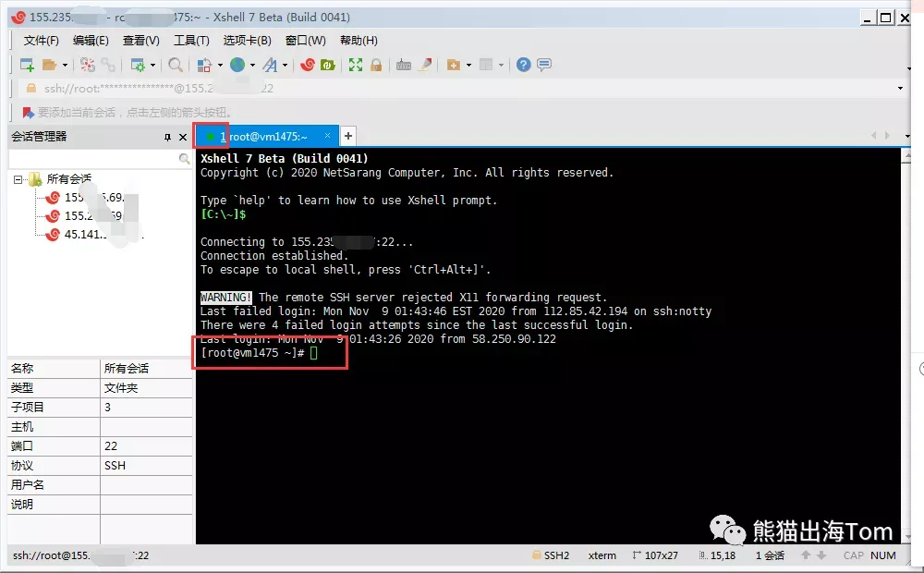924x573 pixels.
Task: Toggle full screen with the green arrows icon
Action: tap(356, 65)
